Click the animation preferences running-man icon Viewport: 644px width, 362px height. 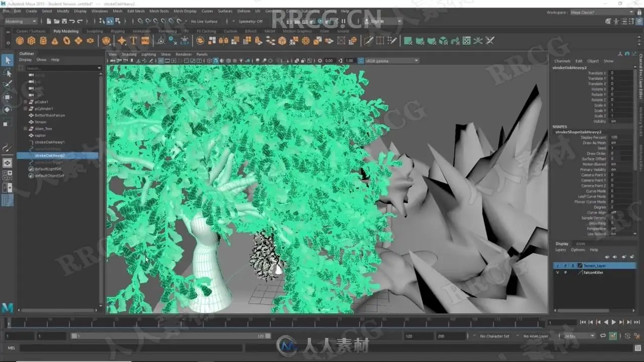point(636,336)
